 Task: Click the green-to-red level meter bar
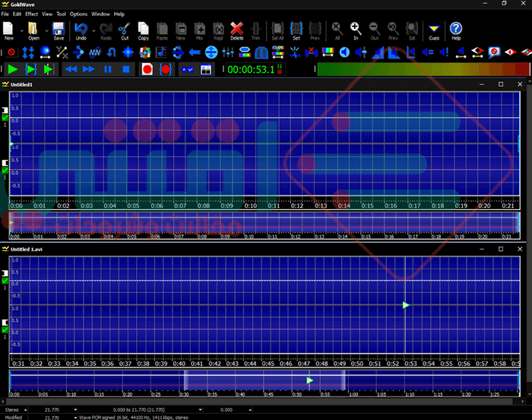[x=423, y=70]
